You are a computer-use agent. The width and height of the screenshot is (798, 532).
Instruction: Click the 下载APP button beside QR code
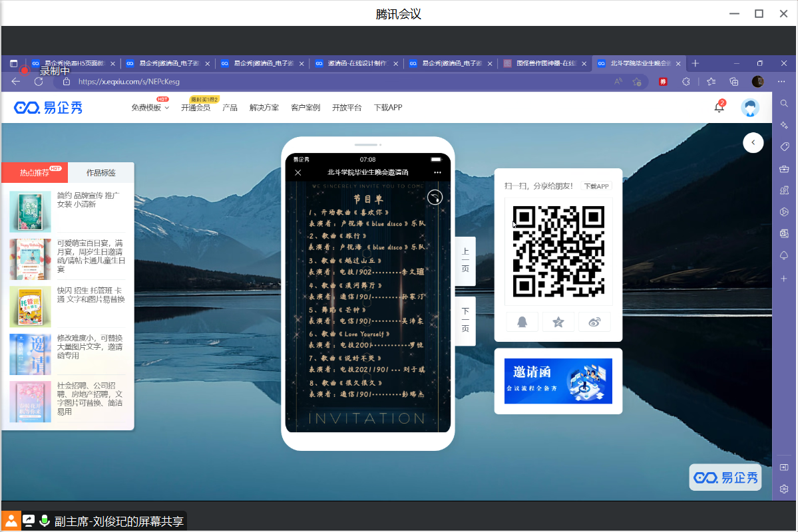[x=596, y=186]
